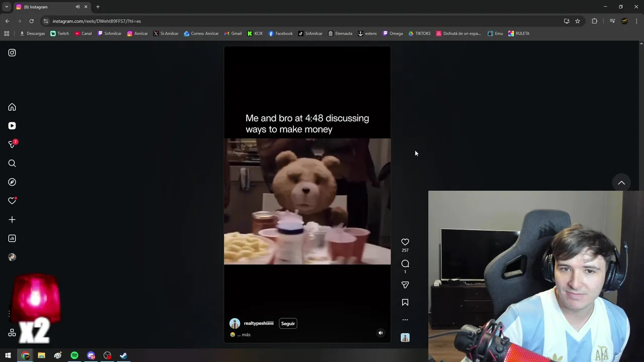
Task: Create a new post with plus icon
Action: (12, 220)
